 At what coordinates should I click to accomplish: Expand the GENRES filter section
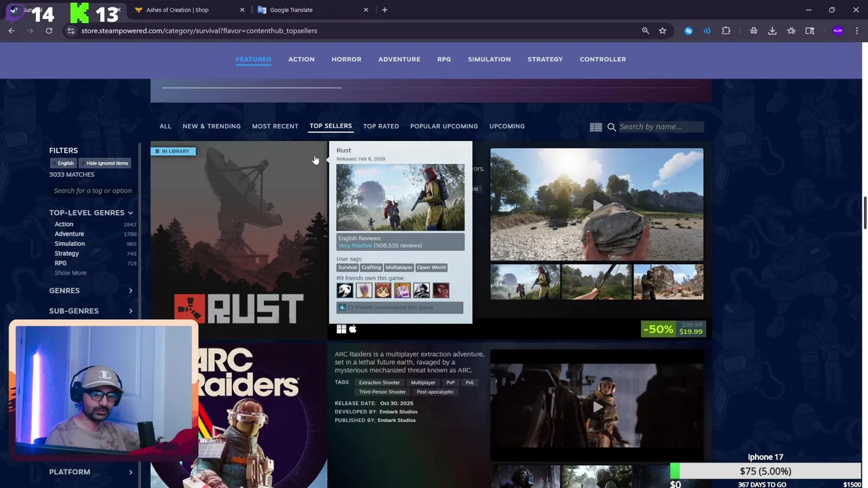91,291
